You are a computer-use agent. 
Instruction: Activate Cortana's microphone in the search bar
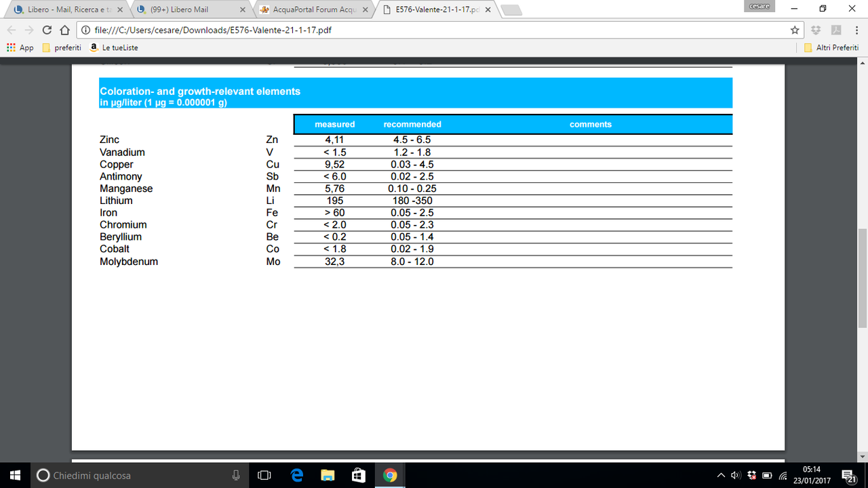click(x=235, y=476)
